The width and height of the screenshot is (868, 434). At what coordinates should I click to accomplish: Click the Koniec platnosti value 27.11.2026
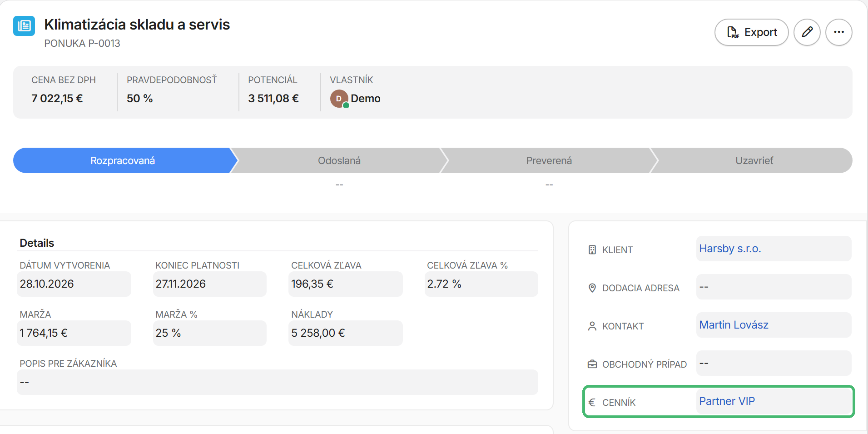[180, 284]
